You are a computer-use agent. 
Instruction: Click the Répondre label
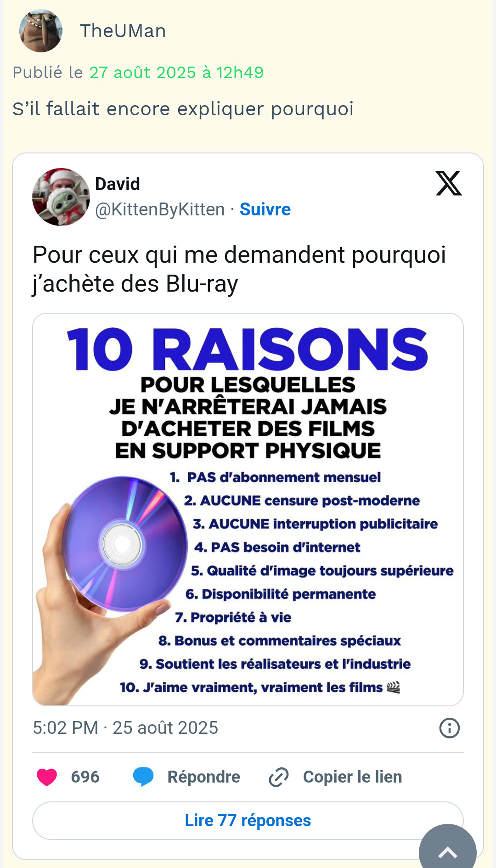click(204, 777)
